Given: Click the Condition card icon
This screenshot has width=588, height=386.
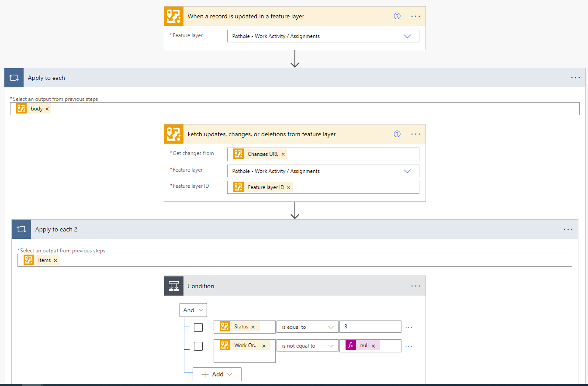Looking at the screenshot, I should coord(173,286).
